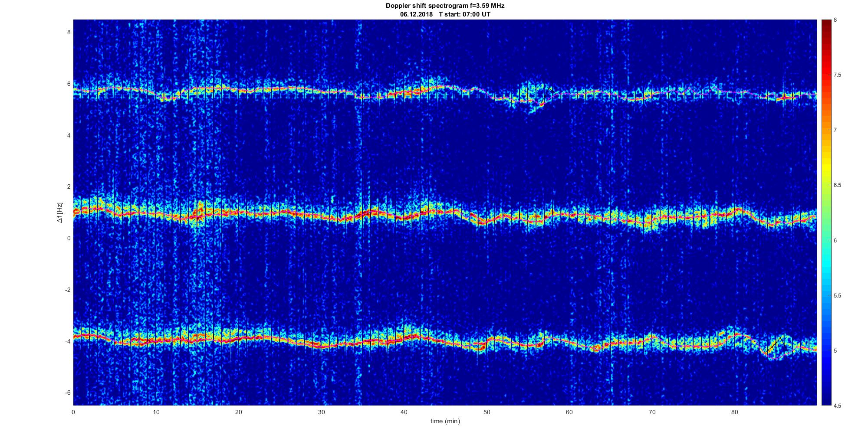Click colorbar tick label '5.5'

coord(837,295)
